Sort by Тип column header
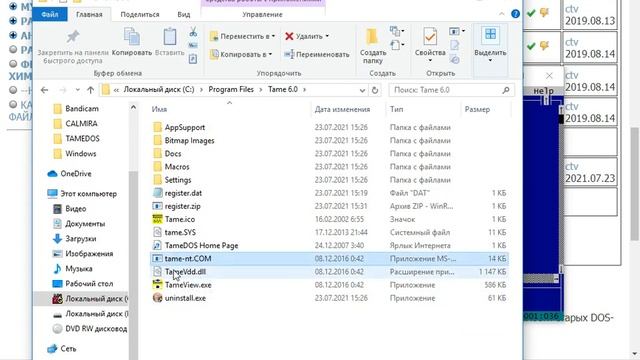Image resolution: width=640 pixels, height=360 pixels. pyautogui.click(x=396, y=109)
